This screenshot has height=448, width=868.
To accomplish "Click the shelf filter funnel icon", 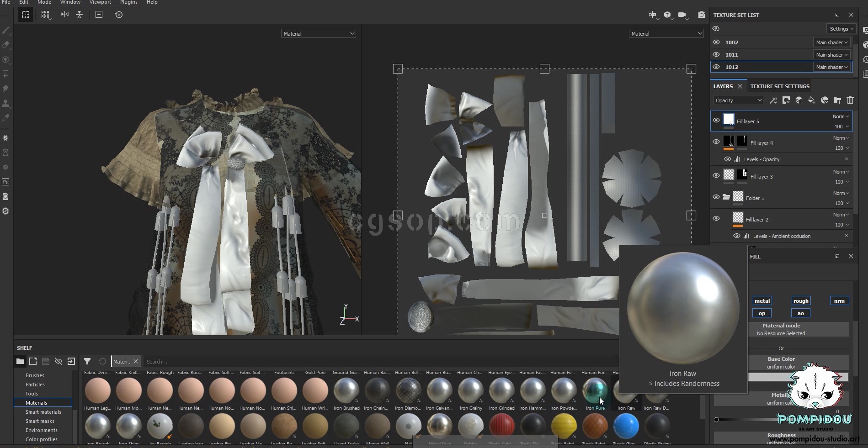I will (x=87, y=361).
